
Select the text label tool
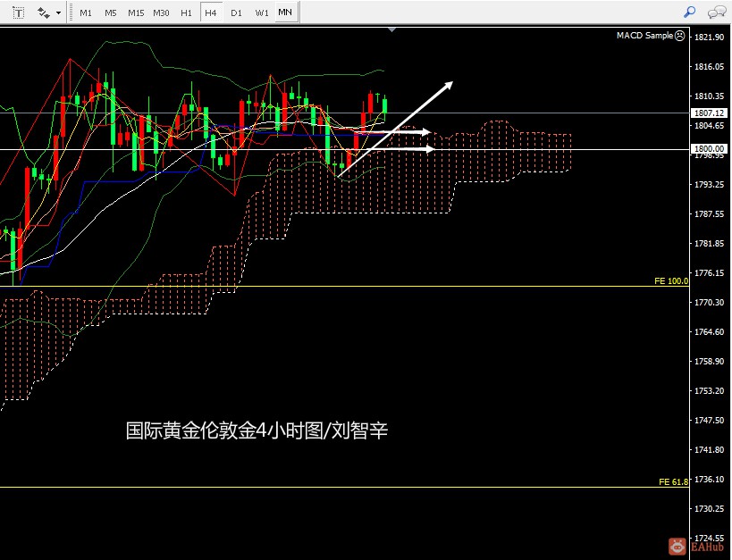coord(18,13)
